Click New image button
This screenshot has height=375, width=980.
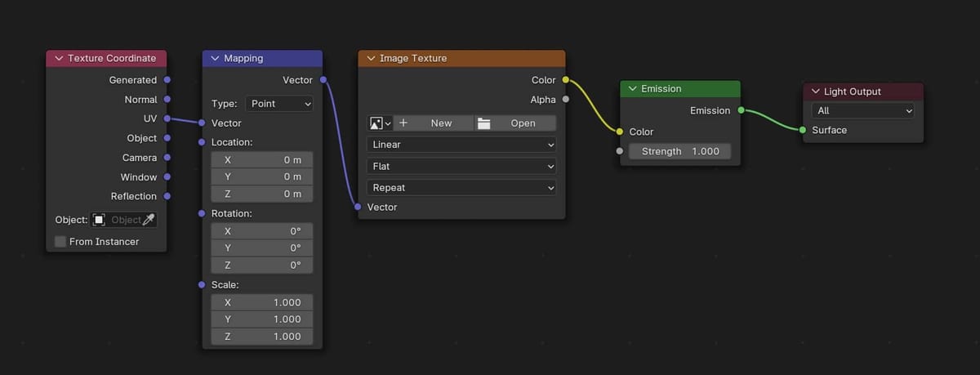[433, 123]
